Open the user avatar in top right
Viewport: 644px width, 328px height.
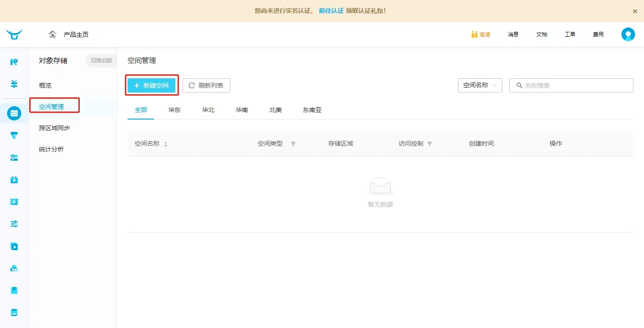click(x=628, y=35)
